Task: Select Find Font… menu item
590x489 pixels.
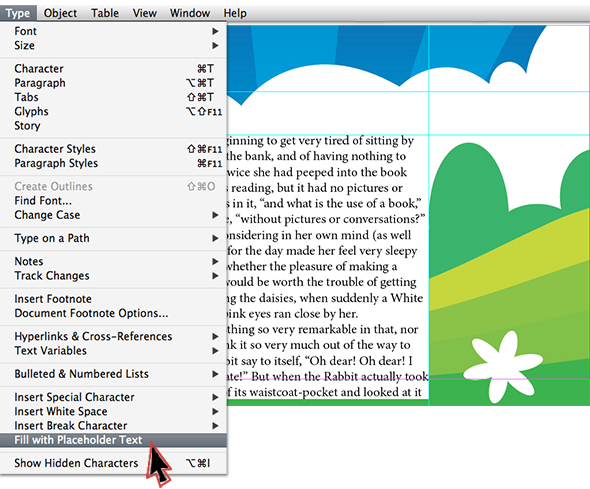Action: click(x=113, y=200)
